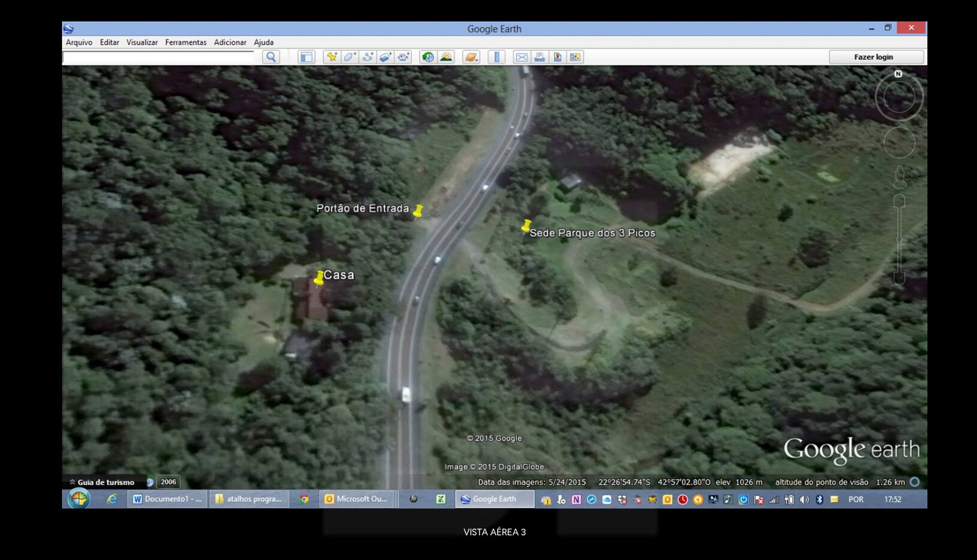Start recording a tour
Image resolution: width=977 pixels, height=560 pixels.
pos(404,57)
